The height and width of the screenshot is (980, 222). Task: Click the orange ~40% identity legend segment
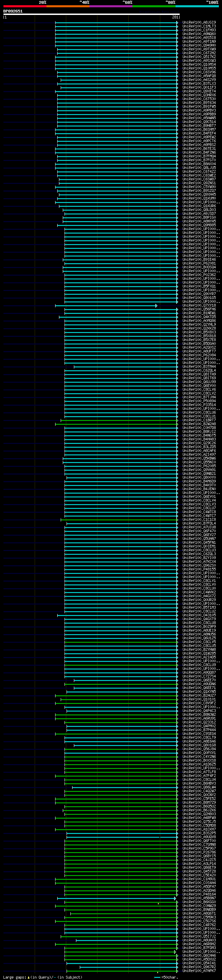[68, 6]
